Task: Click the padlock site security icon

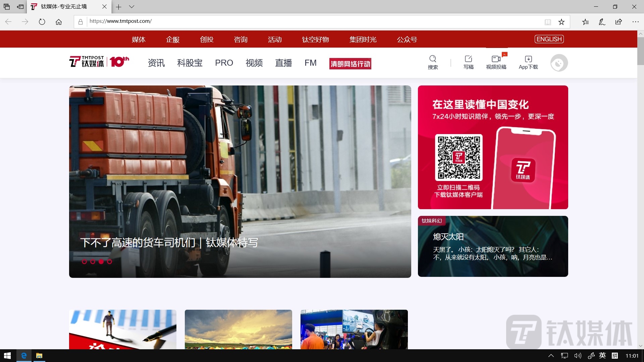Action: pyautogui.click(x=80, y=22)
